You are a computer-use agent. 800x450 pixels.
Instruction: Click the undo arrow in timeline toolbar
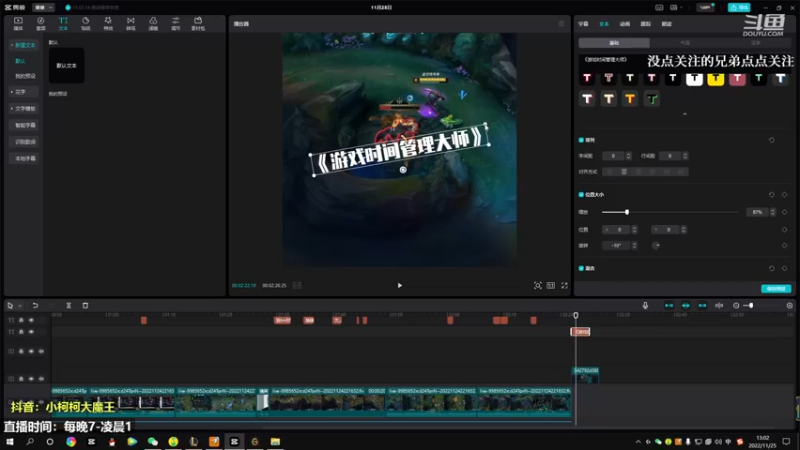(x=35, y=306)
